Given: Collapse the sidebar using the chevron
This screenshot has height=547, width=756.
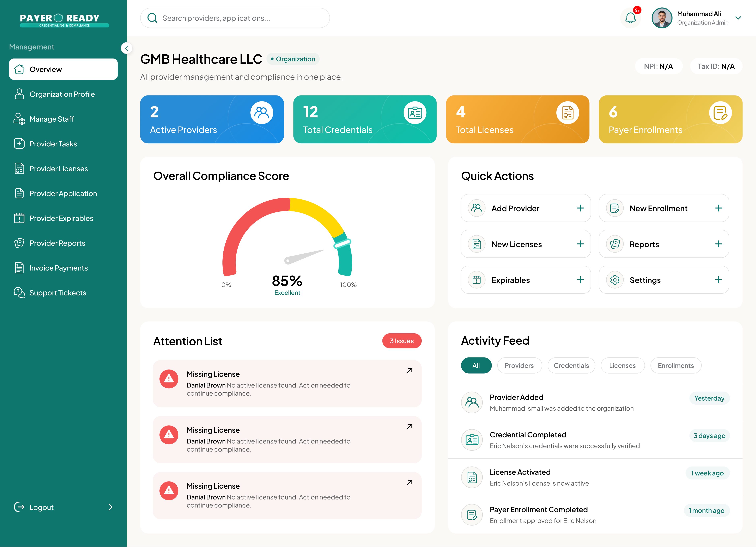Looking at the screenshot, I should click(x=127, y=48).
